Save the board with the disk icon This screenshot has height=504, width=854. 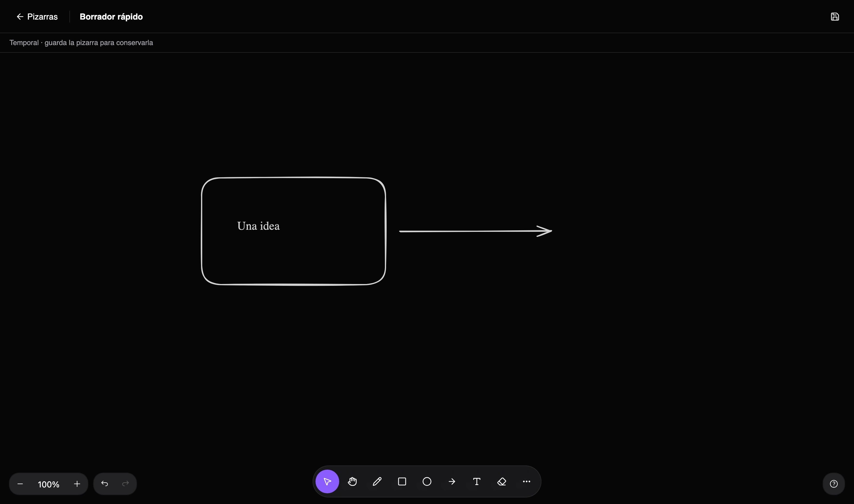pyautogui.click(x=835, y=17)
